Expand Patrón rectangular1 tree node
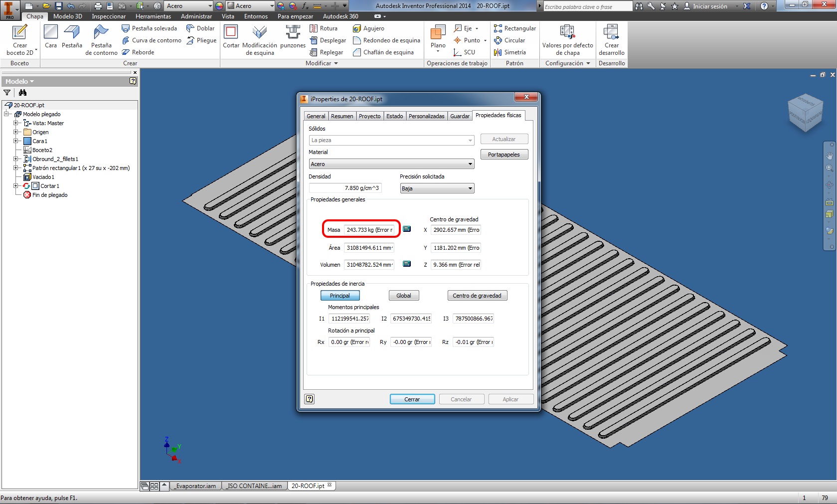837x504 pixels. coord(16,168)
